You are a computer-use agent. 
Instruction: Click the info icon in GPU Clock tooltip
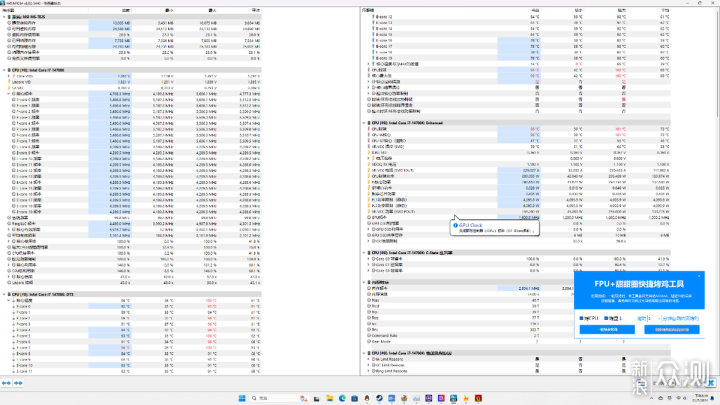click(x=456, y=225)
